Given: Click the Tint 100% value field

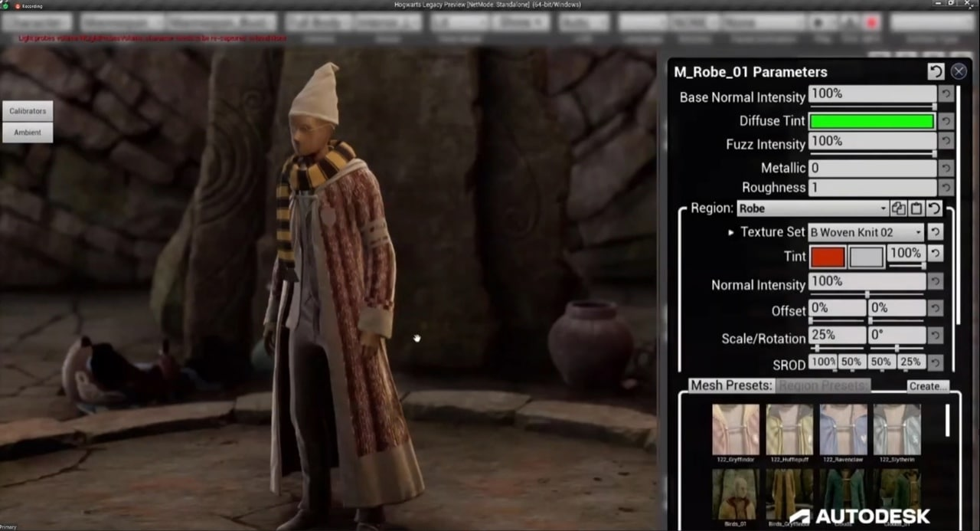Looking at the screenshot, I should (x=906, y=253).
